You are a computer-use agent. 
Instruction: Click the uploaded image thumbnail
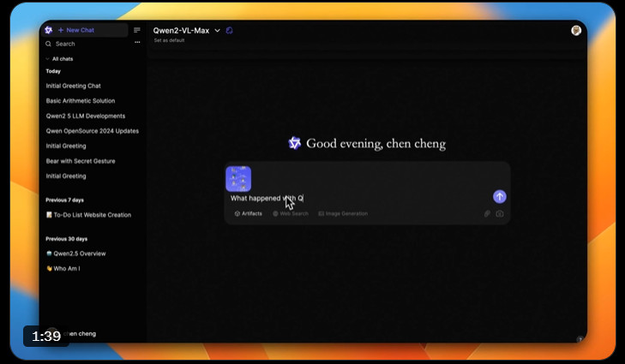[x=238, y=178]
